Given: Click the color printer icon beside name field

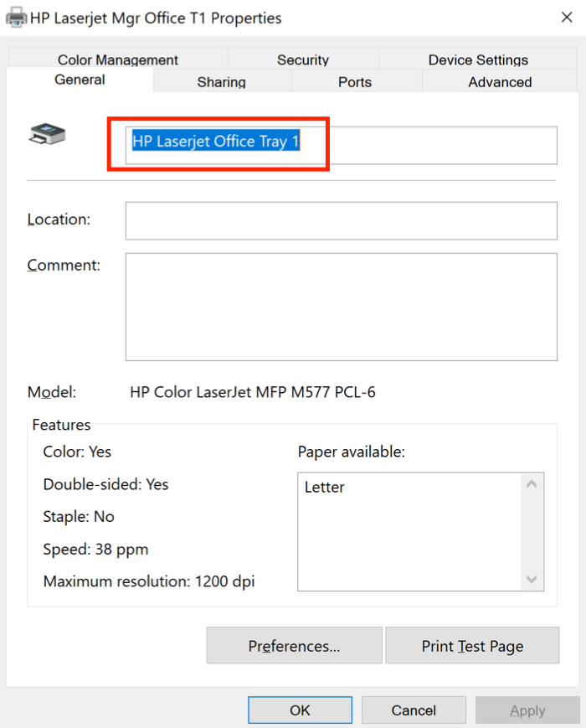Looking at the screenshot, I should click(x=47, y=134).
